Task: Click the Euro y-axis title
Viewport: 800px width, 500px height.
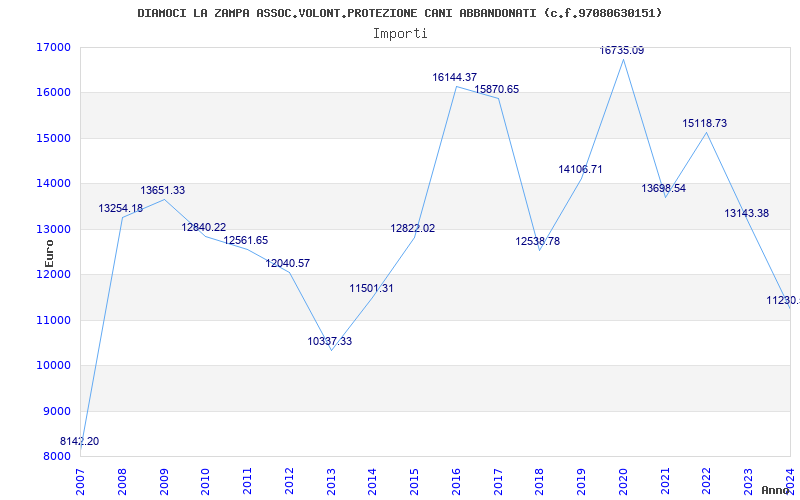Action: coord(49,254)
